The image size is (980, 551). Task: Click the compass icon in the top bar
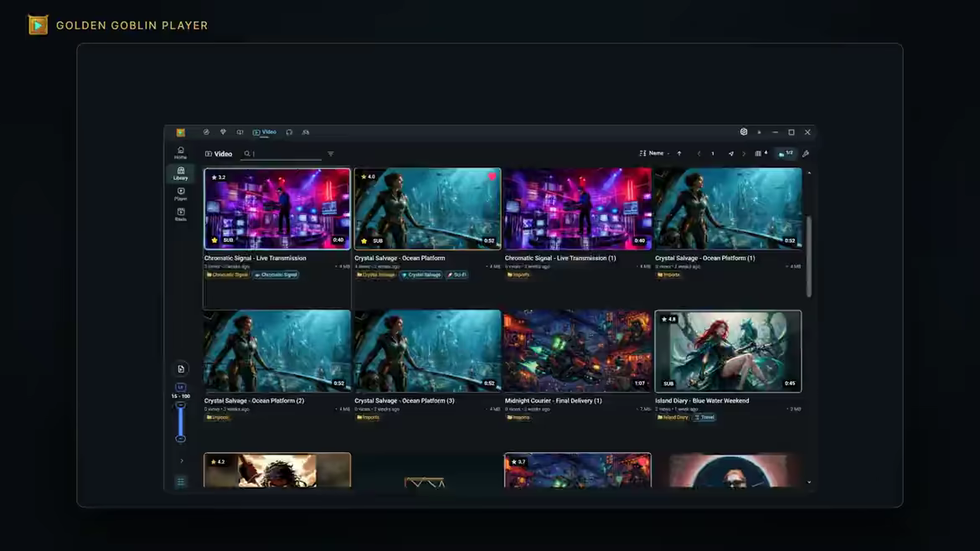pos(206,131)
